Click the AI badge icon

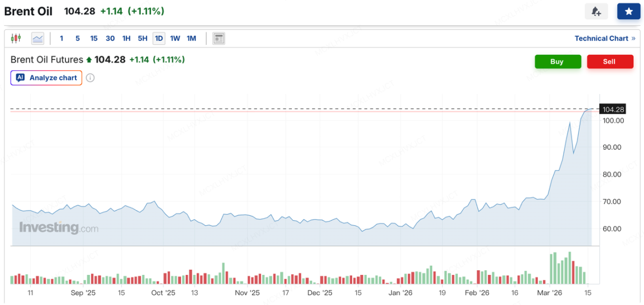click(21, 78)
